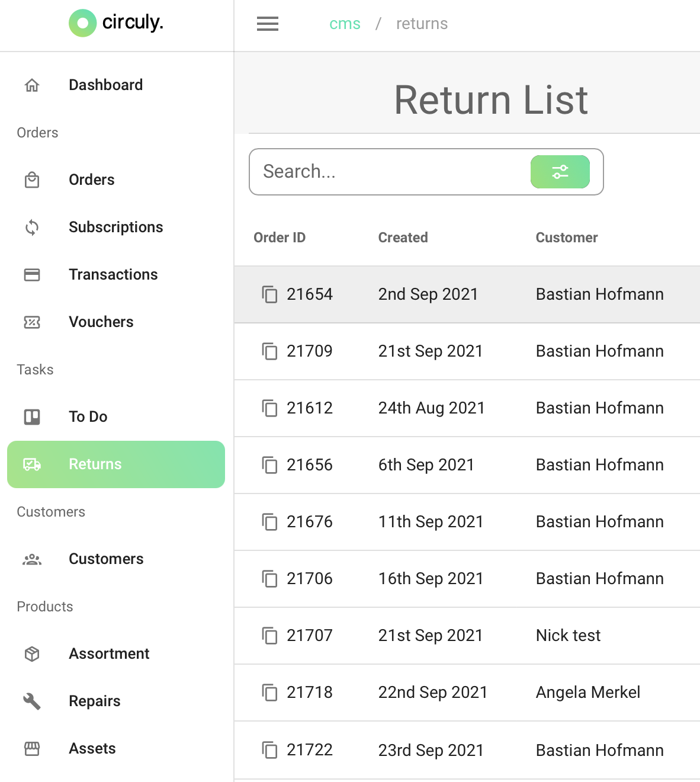Click the returns breadcrumb
This screenshot has width=700, height=782.
pyautogui.click(x=422, y=24)
